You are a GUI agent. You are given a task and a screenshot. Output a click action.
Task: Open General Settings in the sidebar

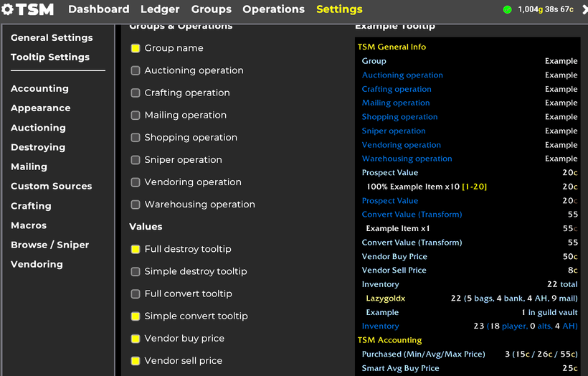coord(52,37)
